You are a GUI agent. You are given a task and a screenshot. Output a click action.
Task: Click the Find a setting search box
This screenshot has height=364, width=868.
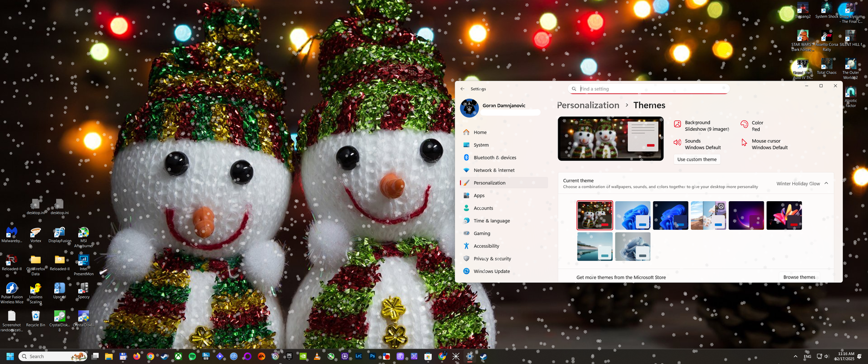coord(649,89)
